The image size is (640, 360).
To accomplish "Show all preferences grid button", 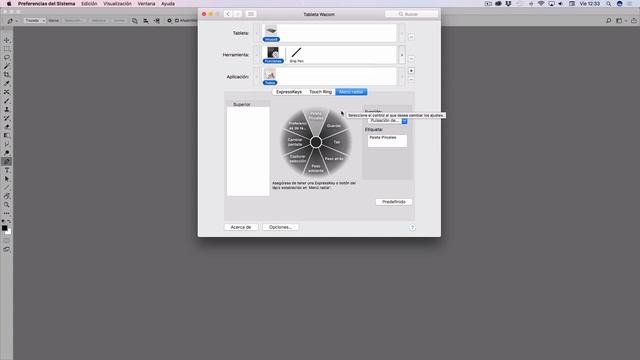I will (251, 14).
